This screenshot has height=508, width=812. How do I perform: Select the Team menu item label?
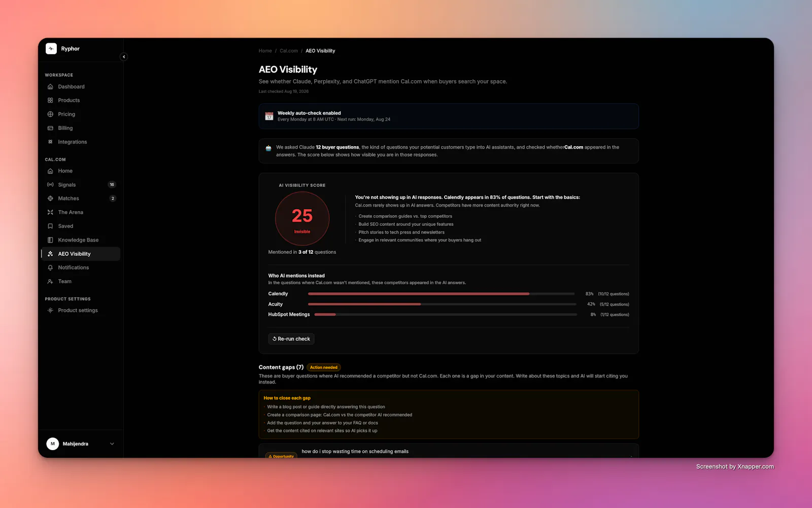point(65,281)
